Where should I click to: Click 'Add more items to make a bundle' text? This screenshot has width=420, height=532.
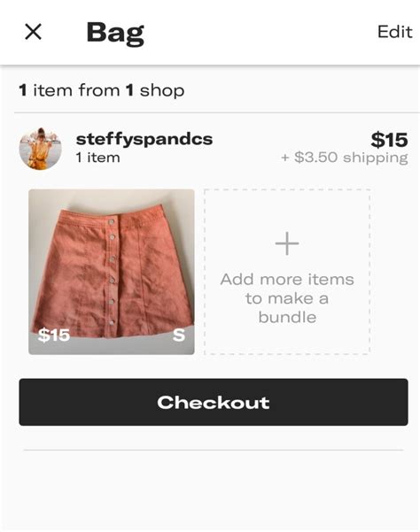(287, 298)
